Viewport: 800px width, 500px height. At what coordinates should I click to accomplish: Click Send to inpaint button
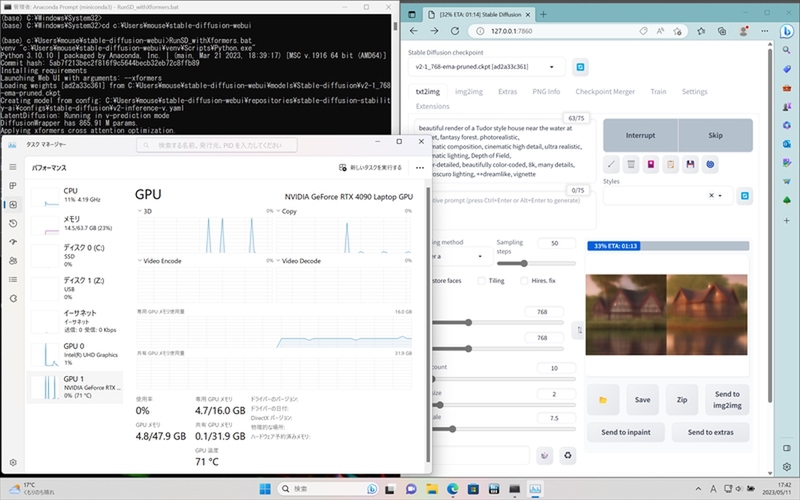tap(626, 432)
